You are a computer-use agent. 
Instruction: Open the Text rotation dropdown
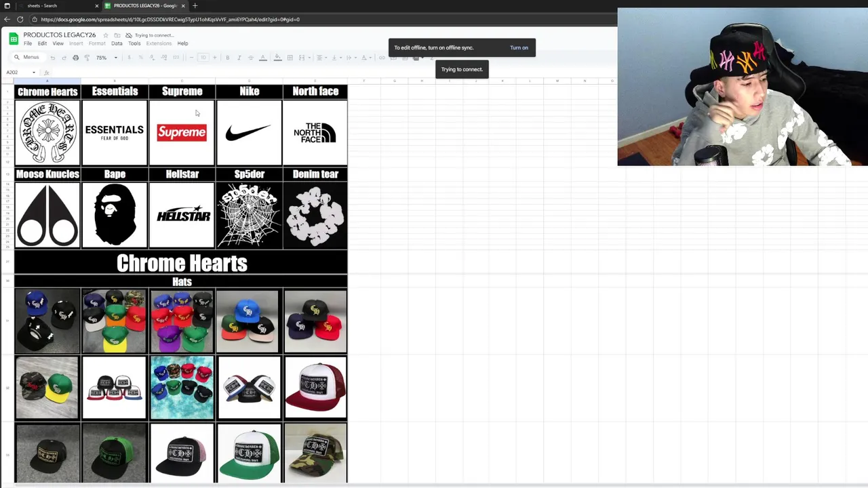pos(366,58)
